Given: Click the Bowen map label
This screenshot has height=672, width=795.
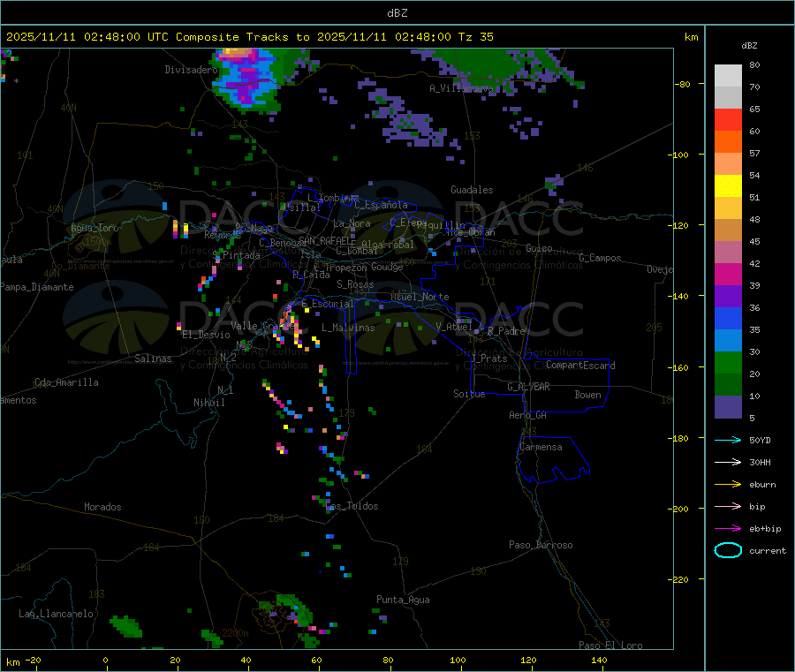Looking at the screenshot, I should pos(587,395).
